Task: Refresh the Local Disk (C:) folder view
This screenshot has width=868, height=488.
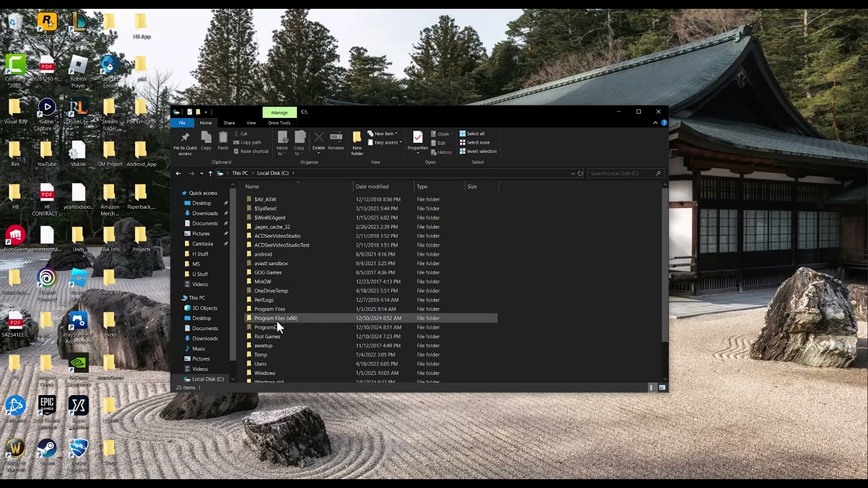Action: [580, 174]
